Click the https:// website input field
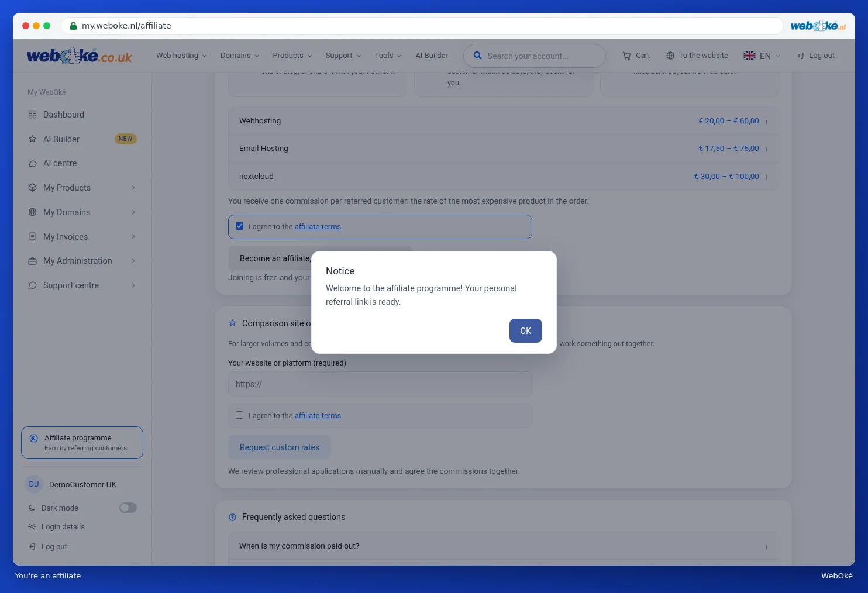The height and width of the screenshot is (593, 868). tap(380, 384)
